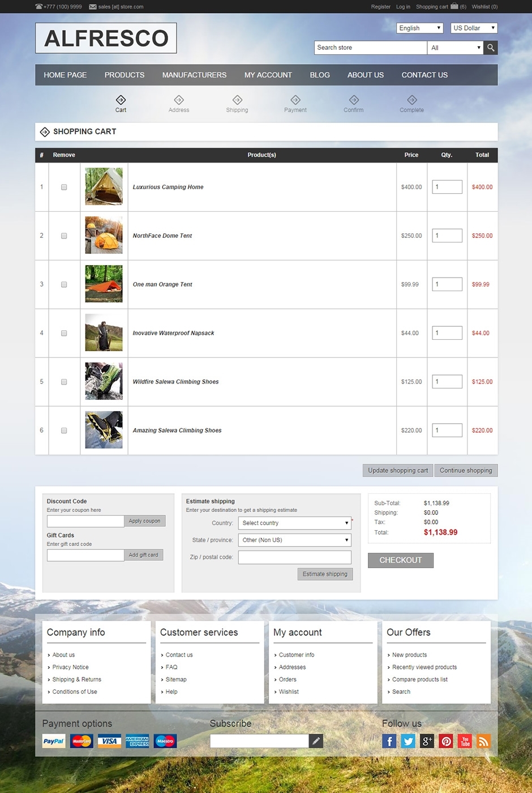Open the Twitter social icon

(x=408, y=741)
